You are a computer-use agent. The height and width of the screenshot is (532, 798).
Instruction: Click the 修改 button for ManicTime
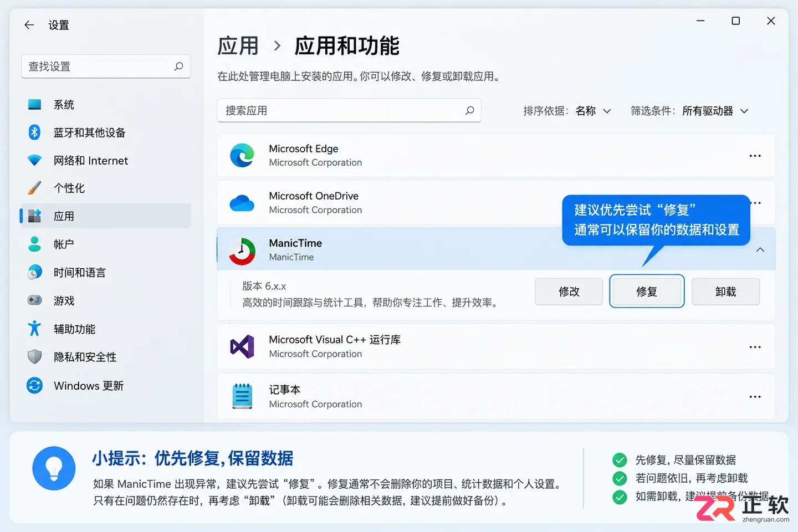569,291
